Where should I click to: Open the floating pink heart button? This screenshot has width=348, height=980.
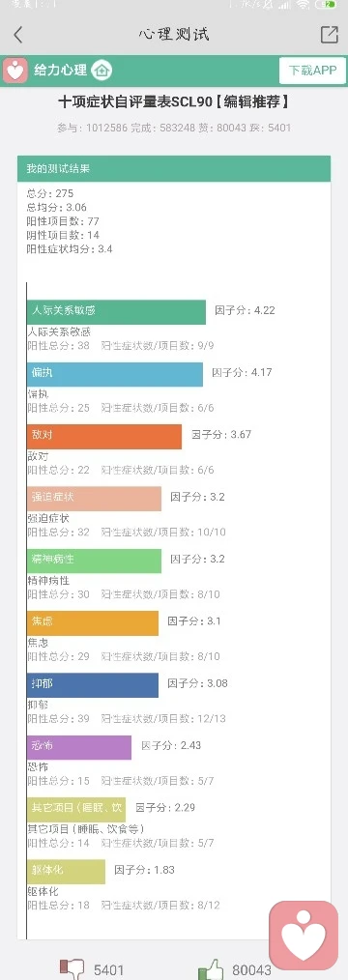304,935
